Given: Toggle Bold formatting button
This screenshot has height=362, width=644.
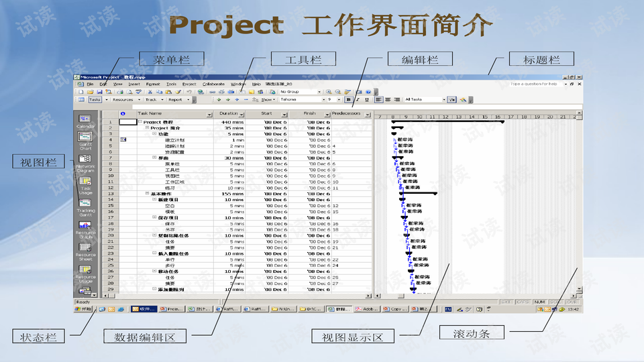Looking at the screenshot, I should (348, 100).
